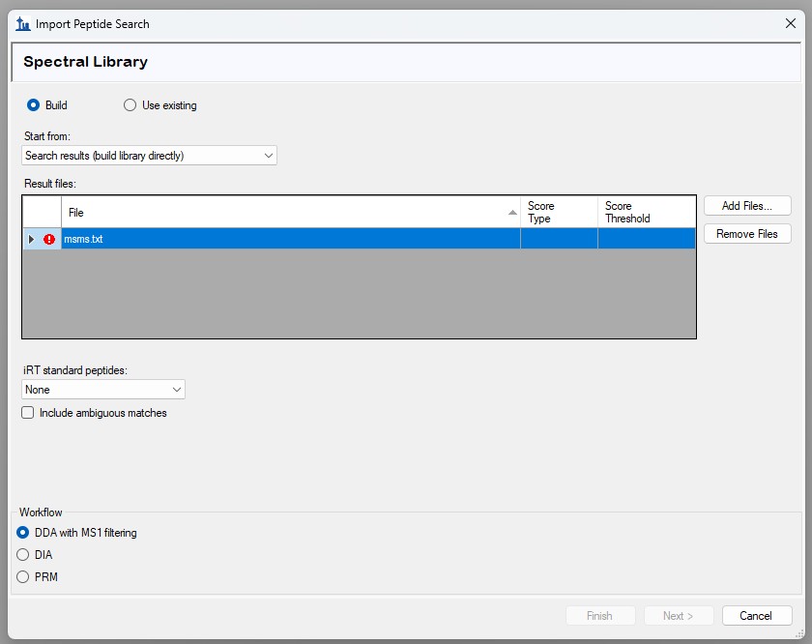This screenshot has width=812, height=644.
Task: Pick the PRM workflow option
Action: pyautogui.click(x=24, y=577)
